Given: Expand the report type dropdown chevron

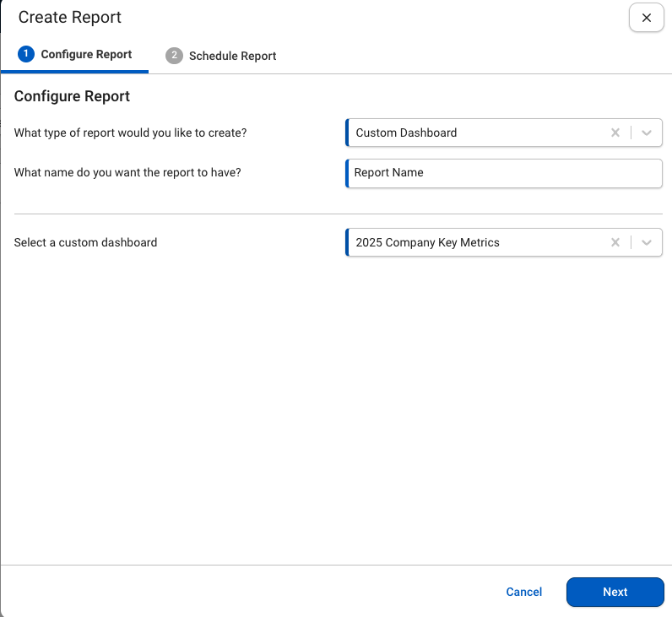Looking at the screenshot, I should (x=647, y=133).
